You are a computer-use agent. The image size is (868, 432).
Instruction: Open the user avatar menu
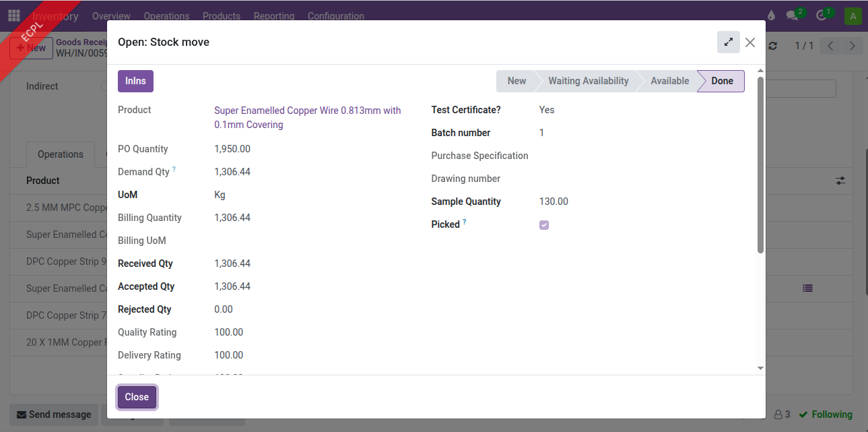pos(853,16)
